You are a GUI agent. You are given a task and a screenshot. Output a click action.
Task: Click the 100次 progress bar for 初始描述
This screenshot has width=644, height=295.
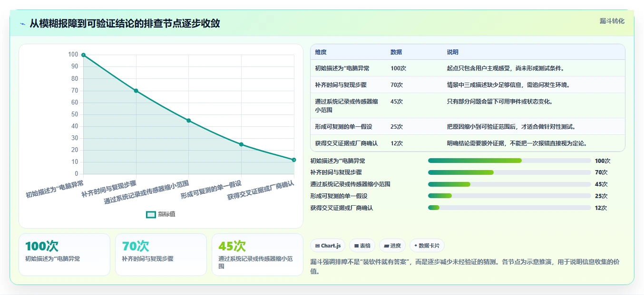pos(509,161)
